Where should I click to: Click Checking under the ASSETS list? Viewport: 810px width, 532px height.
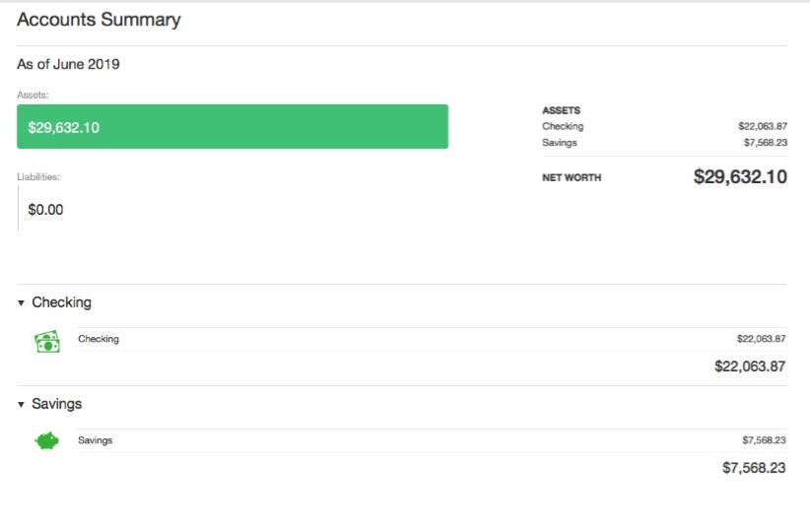point(563,126)
